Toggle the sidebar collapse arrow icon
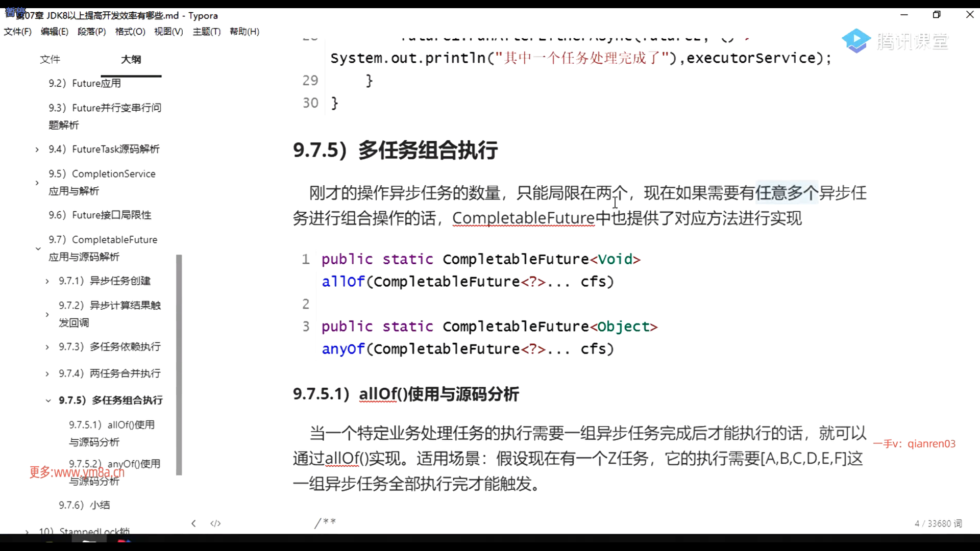 (x=193, y=523)
